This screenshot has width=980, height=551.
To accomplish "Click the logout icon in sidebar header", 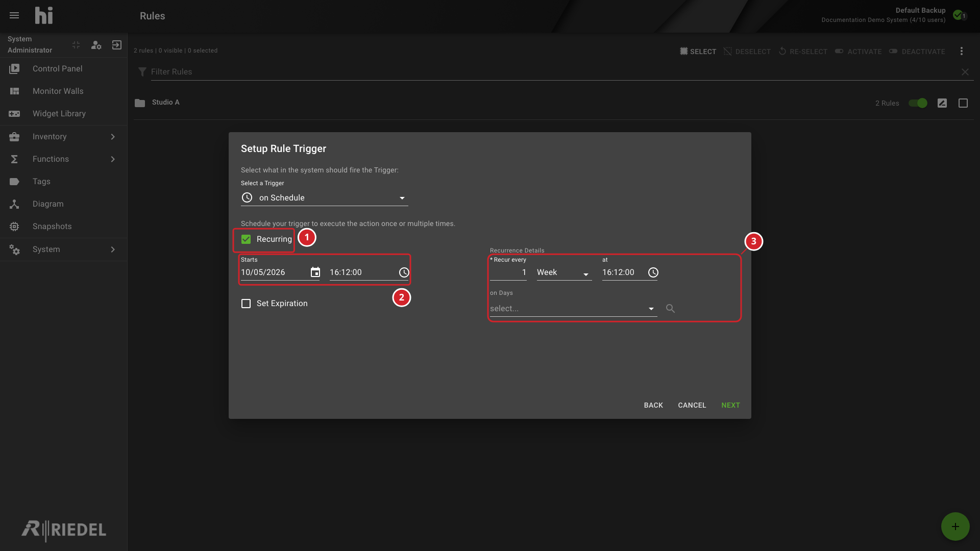I will (116, 45).
